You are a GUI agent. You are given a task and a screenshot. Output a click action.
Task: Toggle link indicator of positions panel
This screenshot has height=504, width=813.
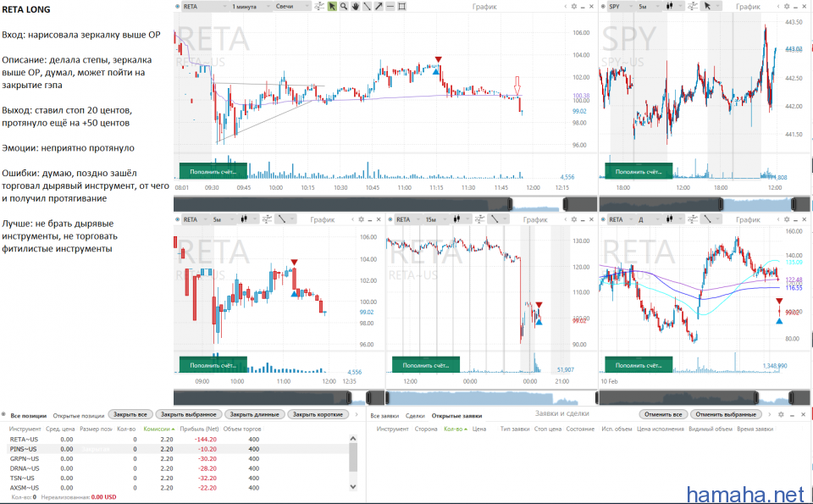tap(3, 415)
